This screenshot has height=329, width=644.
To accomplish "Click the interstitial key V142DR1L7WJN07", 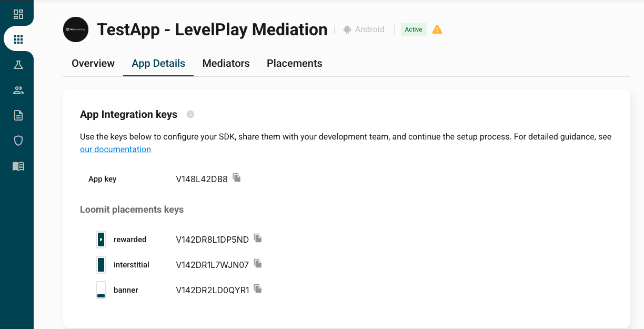I will [213, 265].
